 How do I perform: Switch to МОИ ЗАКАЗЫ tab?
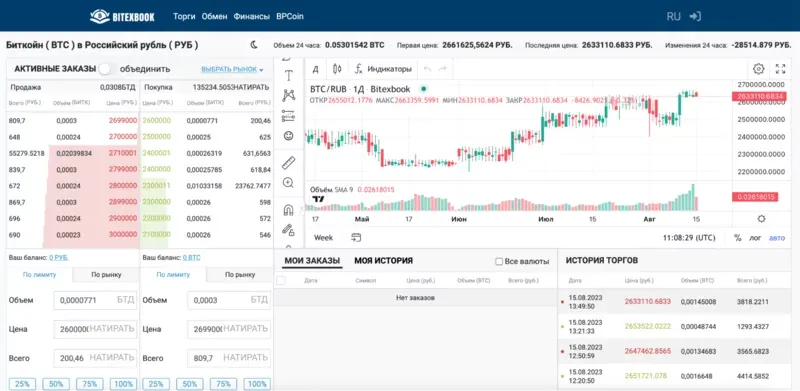click(x=312, y=261)
